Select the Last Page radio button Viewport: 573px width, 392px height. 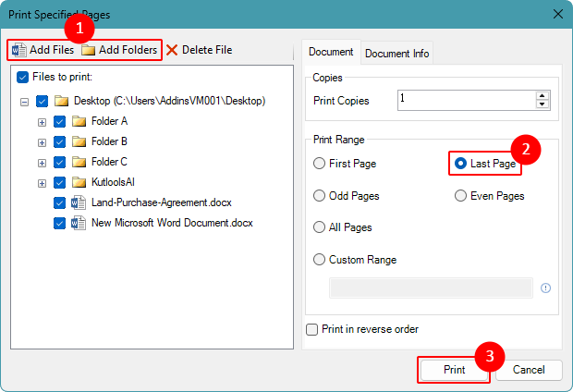click(460, 164)
